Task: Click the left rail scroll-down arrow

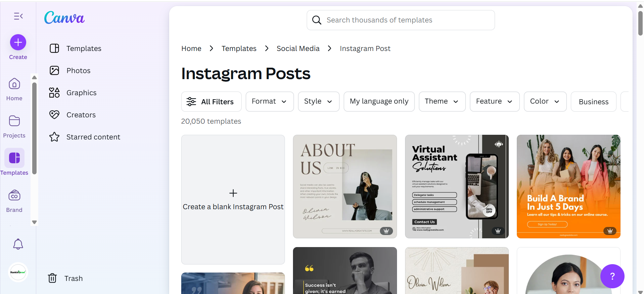Action: tap(34, 222)
